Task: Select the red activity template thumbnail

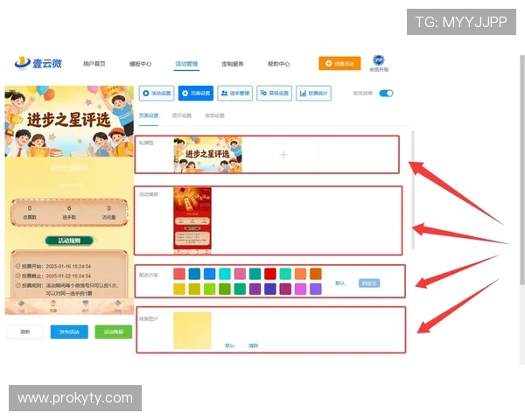Action: click(192, 220)
